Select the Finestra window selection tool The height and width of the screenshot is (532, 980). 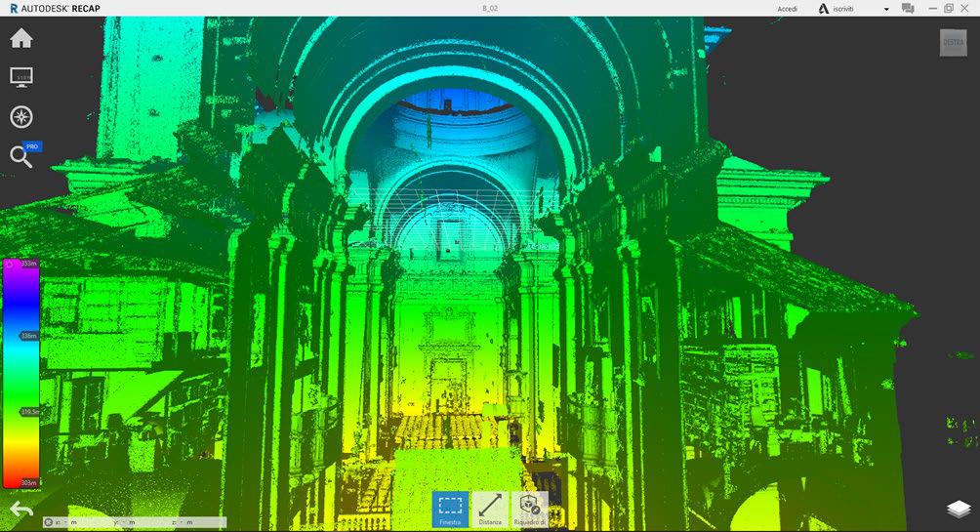pos(450,509)
